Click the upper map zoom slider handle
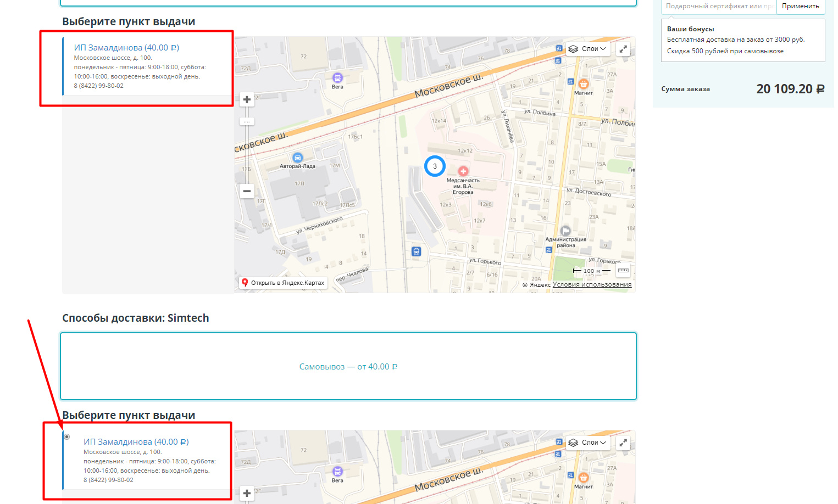 [247, 121]
